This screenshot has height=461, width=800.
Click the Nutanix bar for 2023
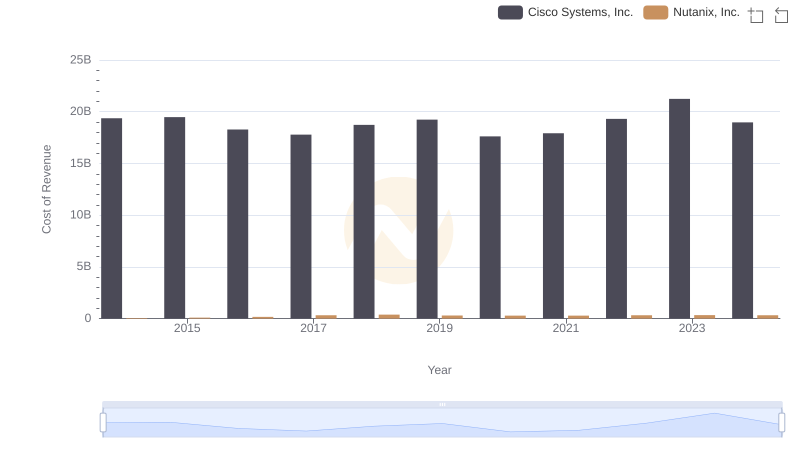point(705,317)
